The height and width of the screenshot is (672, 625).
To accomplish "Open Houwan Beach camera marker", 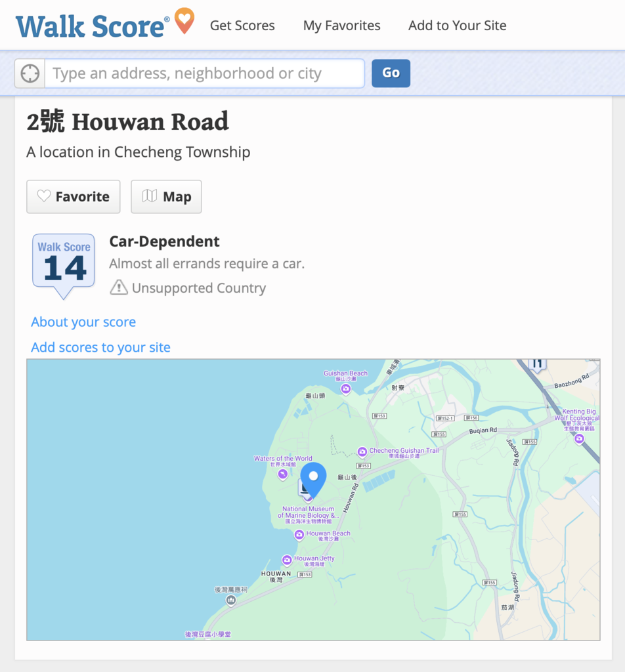I will click(299, 535).
